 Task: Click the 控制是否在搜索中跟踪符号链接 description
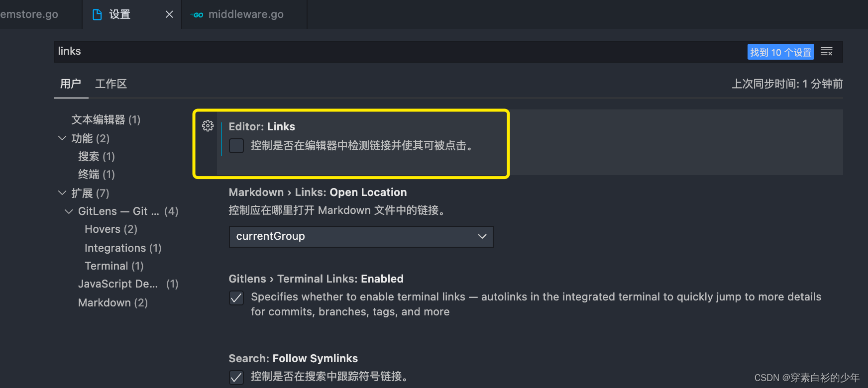point(329,377)
